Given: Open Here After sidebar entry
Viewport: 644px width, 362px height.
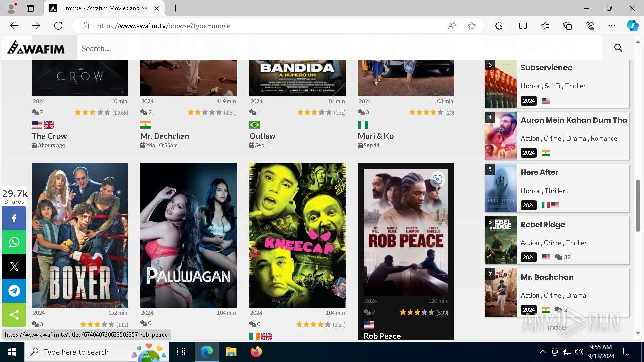Looking at the screenshot, I should 539,172.
